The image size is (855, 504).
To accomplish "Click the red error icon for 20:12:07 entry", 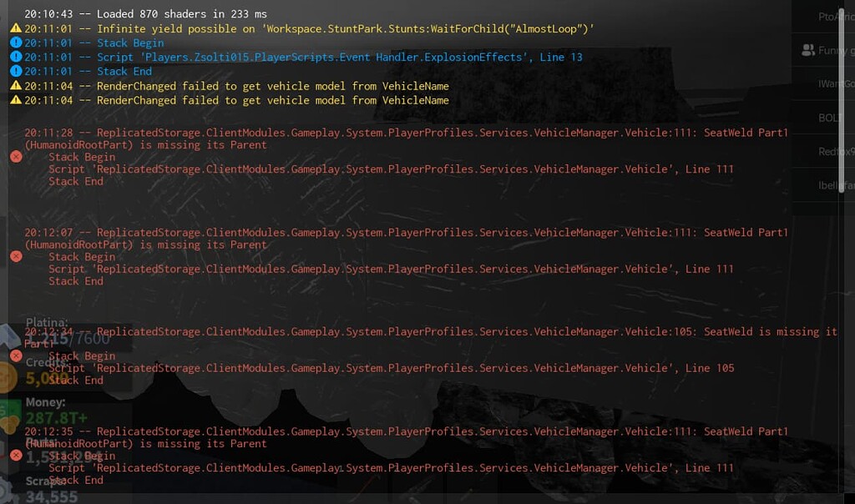I will 15,256.
